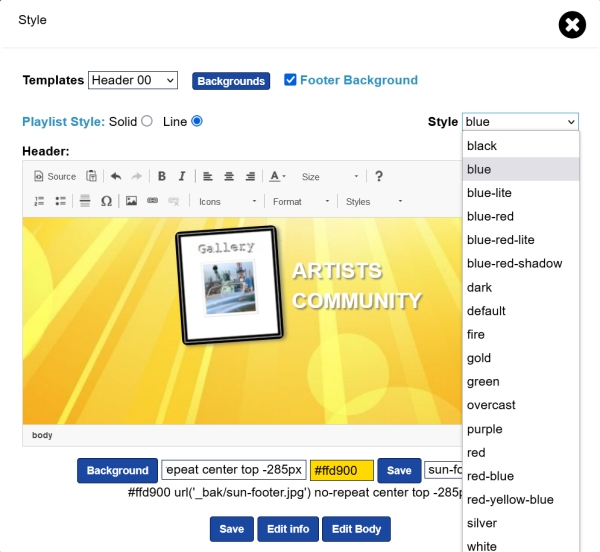
Task: Toggle bold formatting in editor toolbar
Action: [162, 176]
